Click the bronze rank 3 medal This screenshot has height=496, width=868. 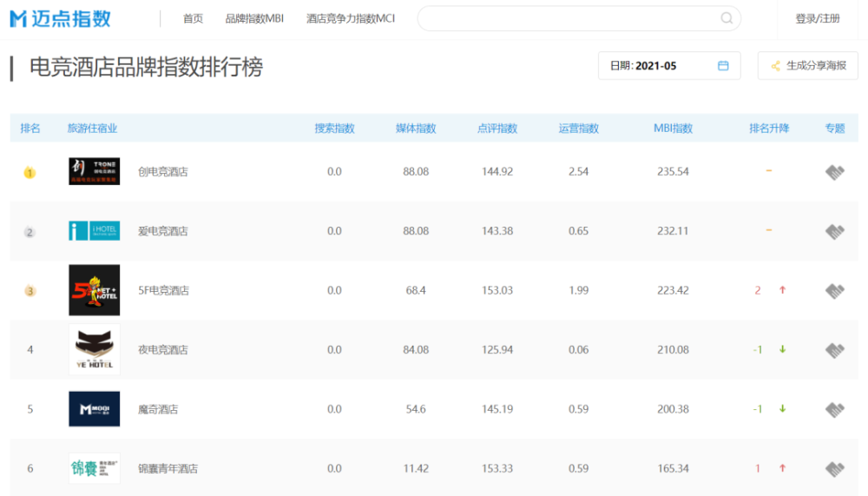coord(30,290)
